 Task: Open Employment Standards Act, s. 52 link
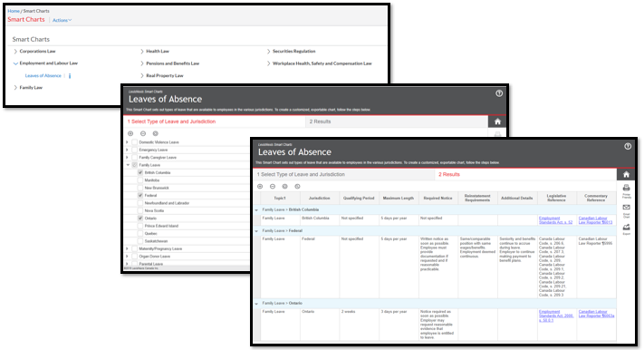[555, 220]
